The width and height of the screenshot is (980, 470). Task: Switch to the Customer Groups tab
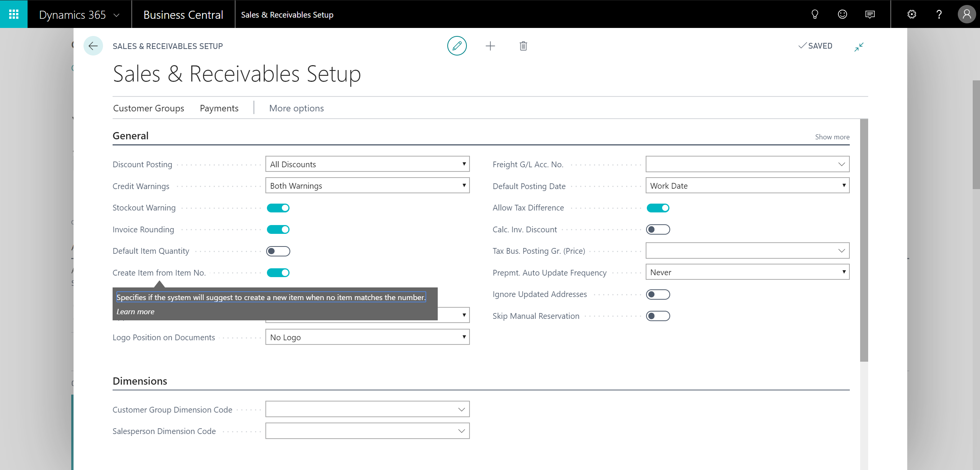[x=148, y=108]
